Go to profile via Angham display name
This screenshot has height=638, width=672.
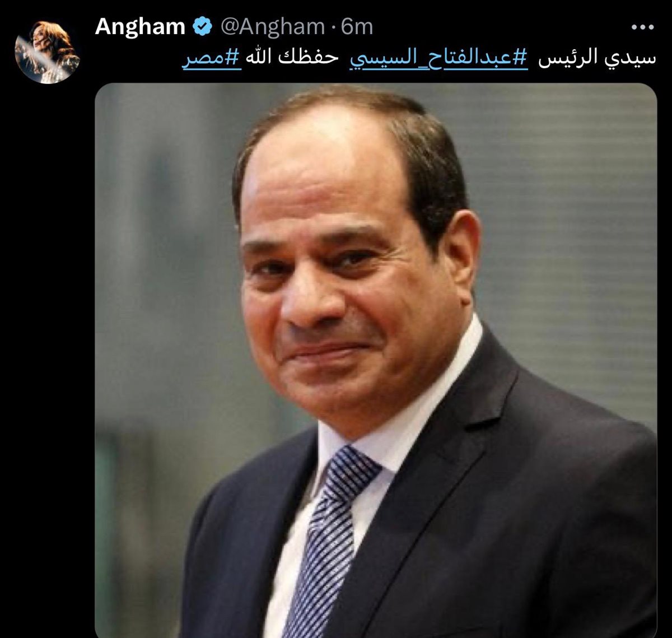[140, 26]
